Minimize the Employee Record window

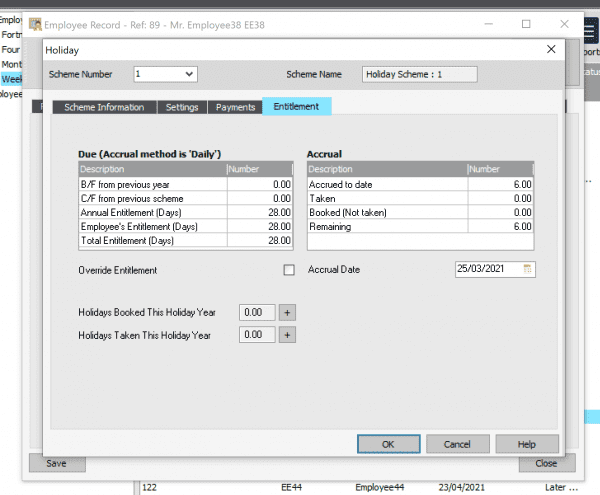pos(489,24)
